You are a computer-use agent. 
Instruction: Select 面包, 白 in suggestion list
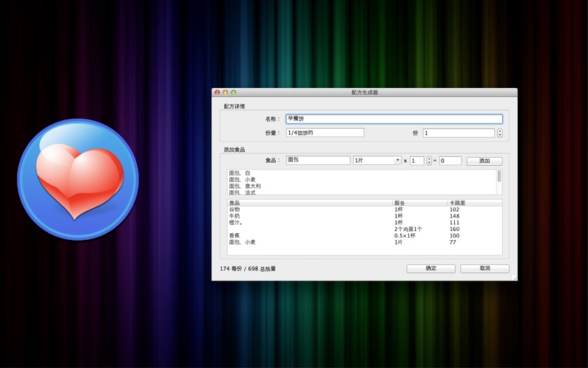pos(240,173)
